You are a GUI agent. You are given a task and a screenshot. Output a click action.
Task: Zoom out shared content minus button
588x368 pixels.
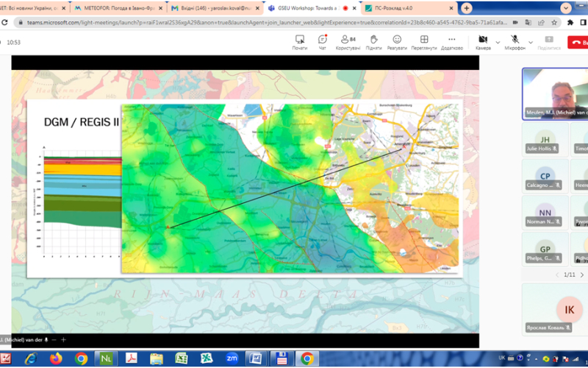(x=54, y=340)
